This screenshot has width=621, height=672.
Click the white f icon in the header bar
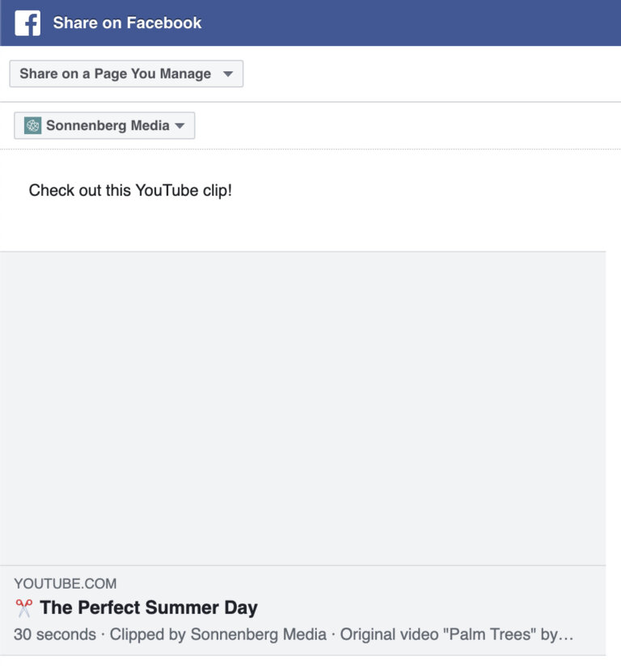point(29,22)
